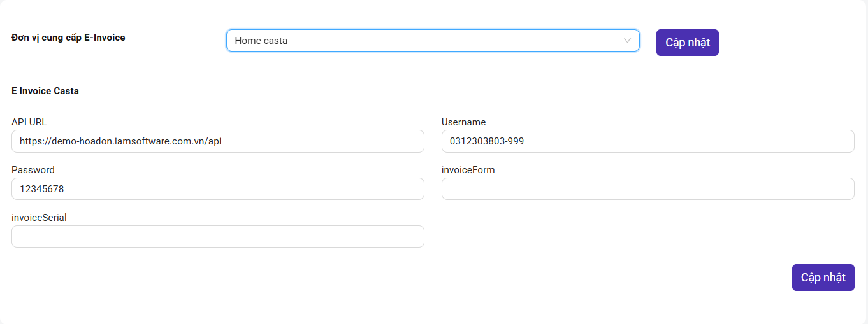Click the Password label text

33,170
